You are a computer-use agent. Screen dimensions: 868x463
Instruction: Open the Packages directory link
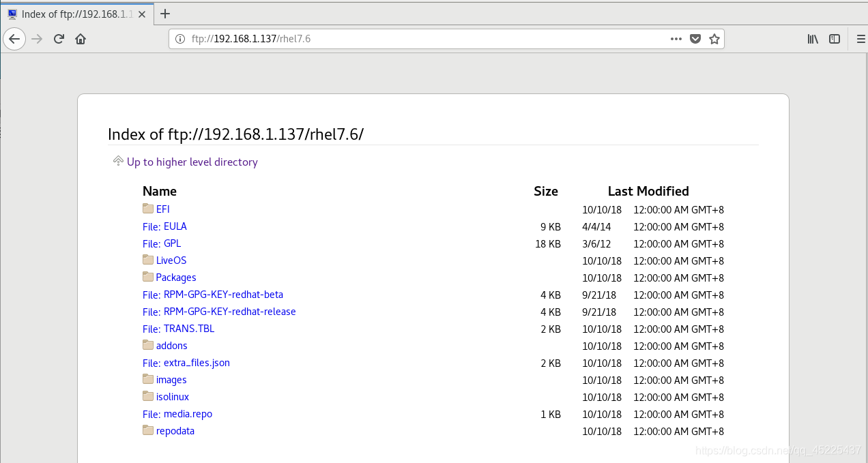pyautogui.click(x=176, y=278)
